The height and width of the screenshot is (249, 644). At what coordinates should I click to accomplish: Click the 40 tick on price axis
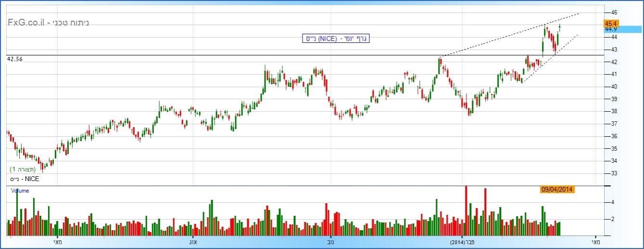(614, 87)
